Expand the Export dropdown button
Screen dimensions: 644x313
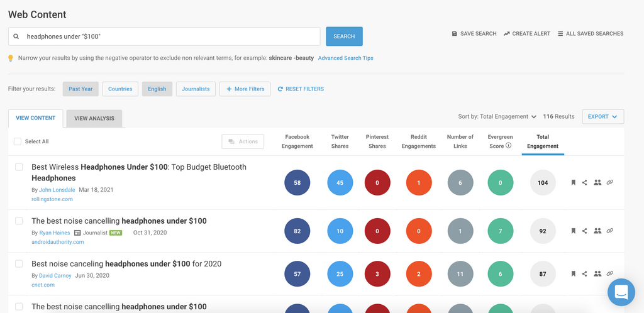602,116
